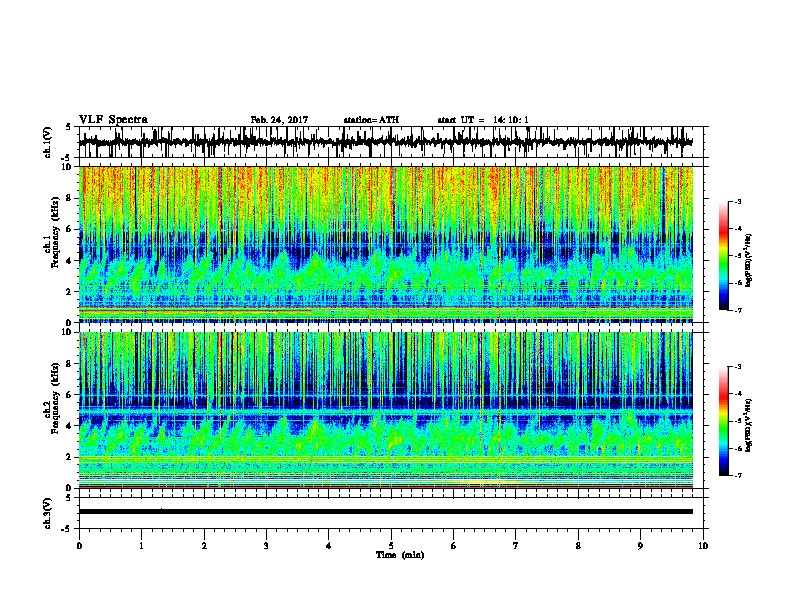Click time axis tick label "9"

click(x=640, y=546)
